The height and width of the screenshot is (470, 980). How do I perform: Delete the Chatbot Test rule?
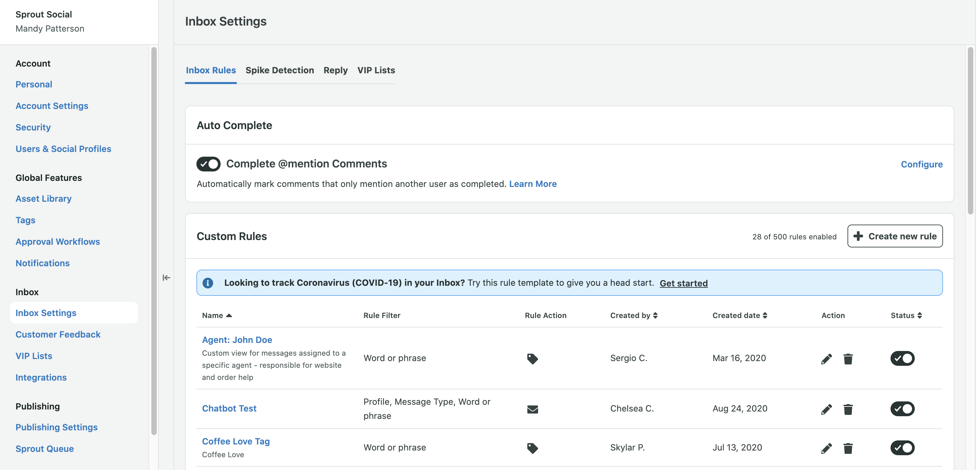(849, 409)
